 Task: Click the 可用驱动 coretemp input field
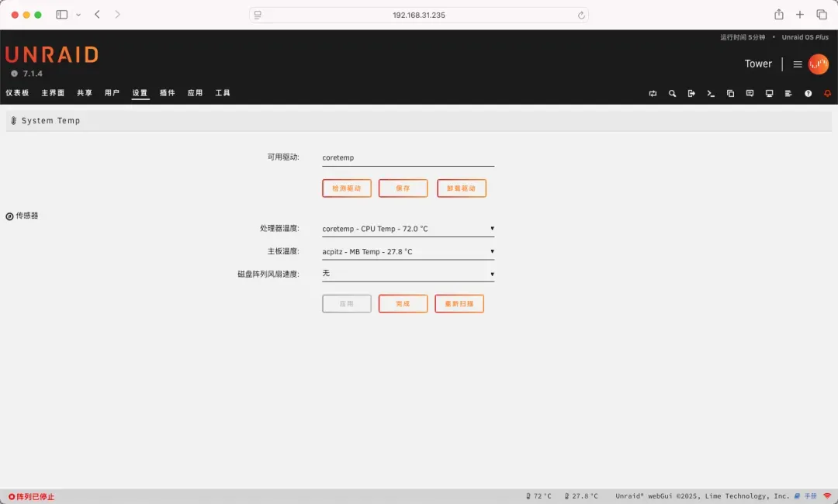(407, 158)
